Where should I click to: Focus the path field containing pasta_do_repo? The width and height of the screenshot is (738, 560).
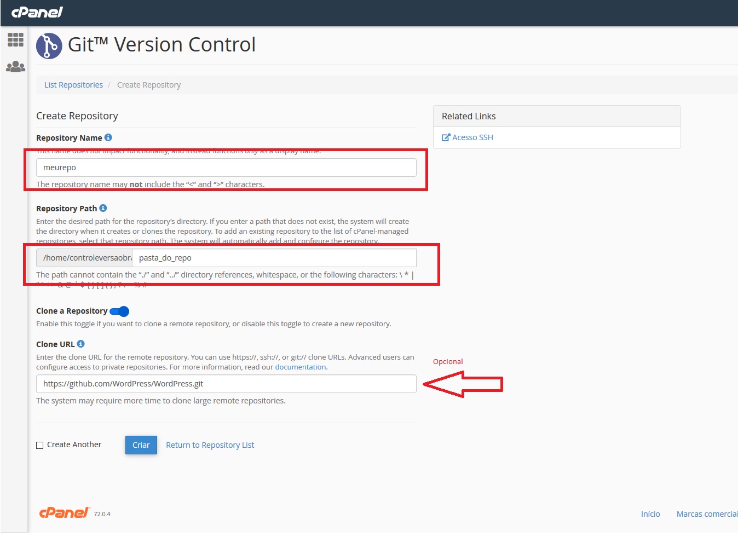(x=274, y=258)
